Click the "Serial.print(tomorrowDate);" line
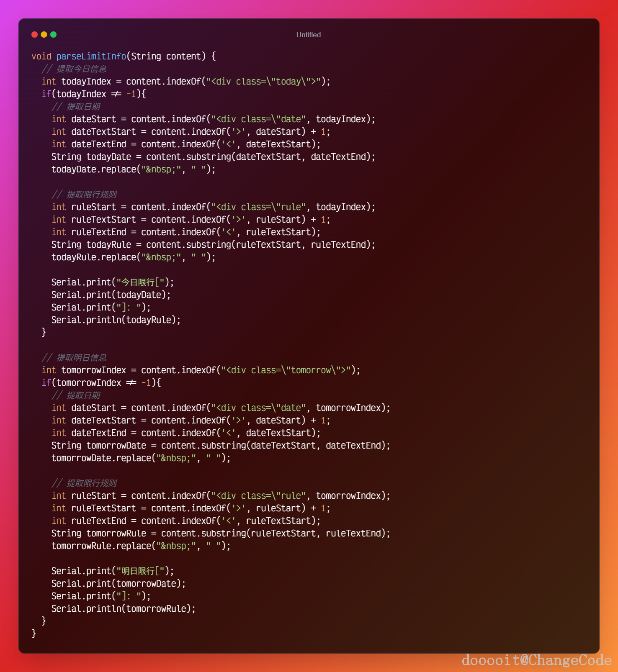This screenshot has width=618, height=672. click(x=118, y=584)
